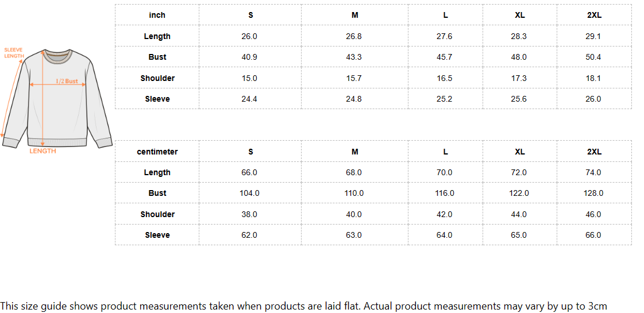Click the 66.0 length value in centimeter table
644x313 pixels.
pos(249,172)
